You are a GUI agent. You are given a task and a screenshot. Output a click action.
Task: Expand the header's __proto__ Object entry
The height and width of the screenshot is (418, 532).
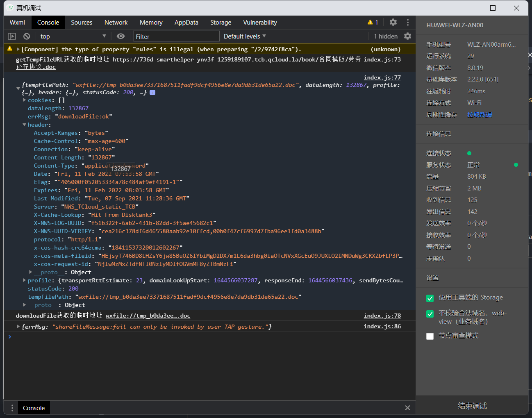[x=31, y=272]
